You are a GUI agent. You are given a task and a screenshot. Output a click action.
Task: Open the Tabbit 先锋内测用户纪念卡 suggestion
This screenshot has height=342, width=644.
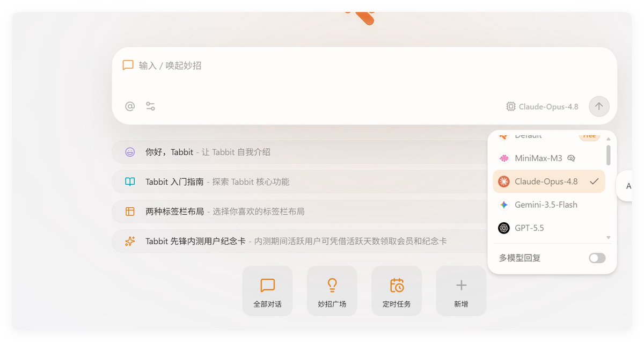click(301, 241)
